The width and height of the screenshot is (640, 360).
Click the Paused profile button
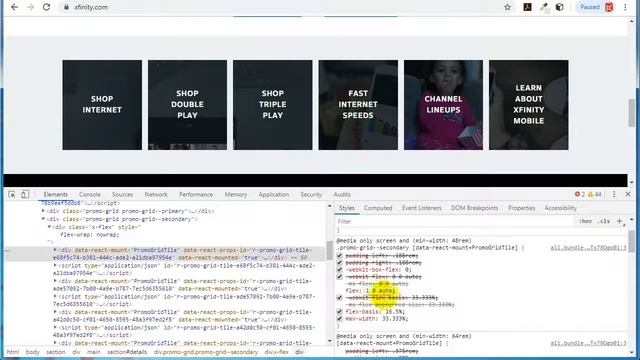click(596, 7)
